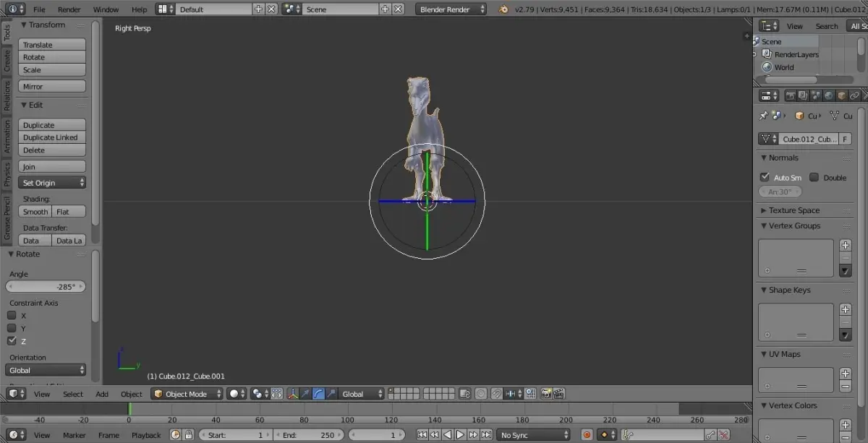Click the OpenGL render animation clapper icon
Image resolution: width=868 pixels, height=443 pixels.
tap(558, 394)
